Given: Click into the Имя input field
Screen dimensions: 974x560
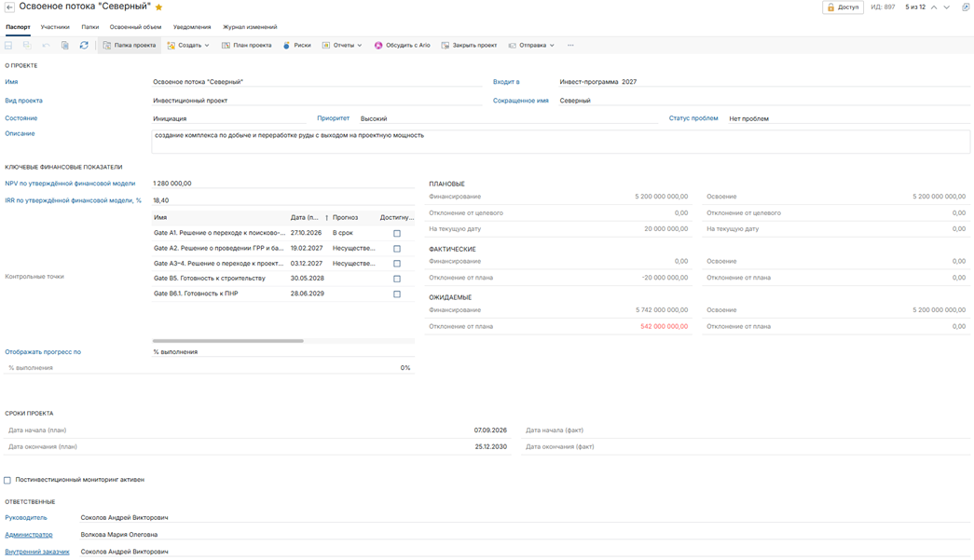Looking at the screenshot, I should tap(317, 82).
